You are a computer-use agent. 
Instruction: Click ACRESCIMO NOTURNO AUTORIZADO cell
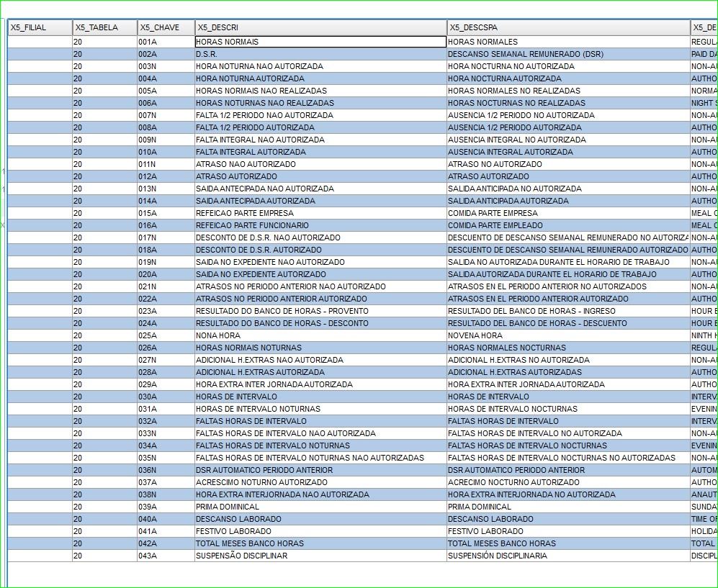click(x=321, y=482)
